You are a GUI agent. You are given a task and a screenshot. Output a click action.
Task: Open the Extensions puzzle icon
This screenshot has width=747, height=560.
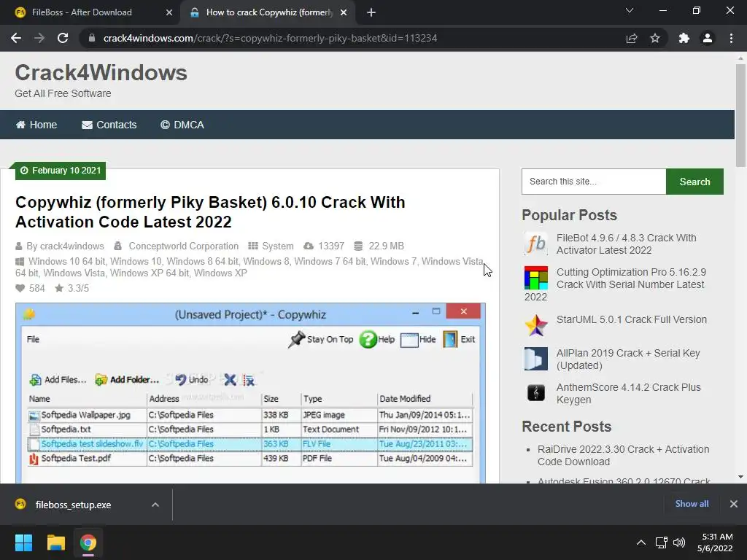[684, 38]
